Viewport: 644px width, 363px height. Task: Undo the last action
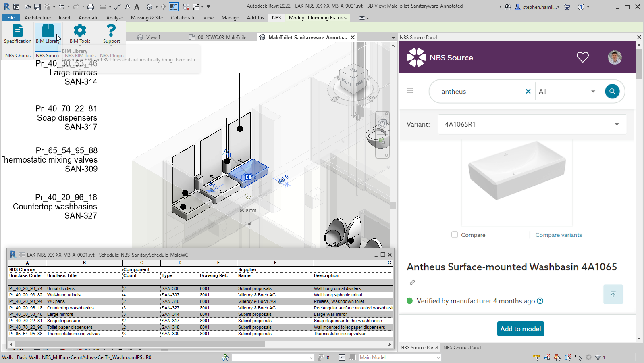(61, 7)
